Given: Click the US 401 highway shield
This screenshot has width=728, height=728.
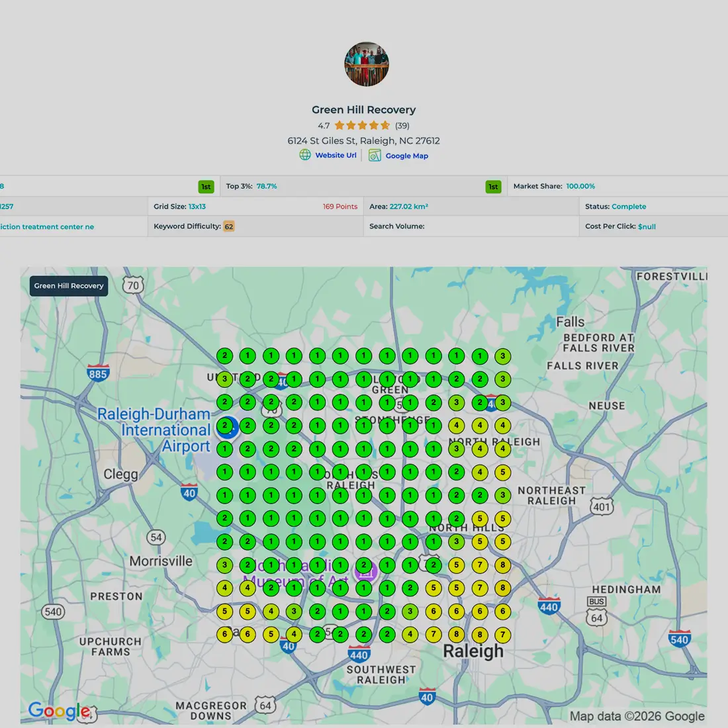Looking at the screenshot, I should (x=602, y=506).
